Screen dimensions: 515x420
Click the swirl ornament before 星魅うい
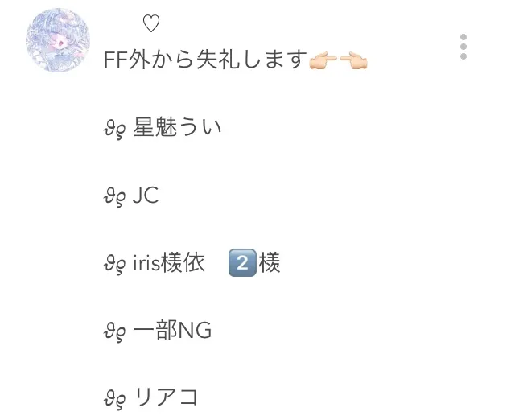pos(114,130)
